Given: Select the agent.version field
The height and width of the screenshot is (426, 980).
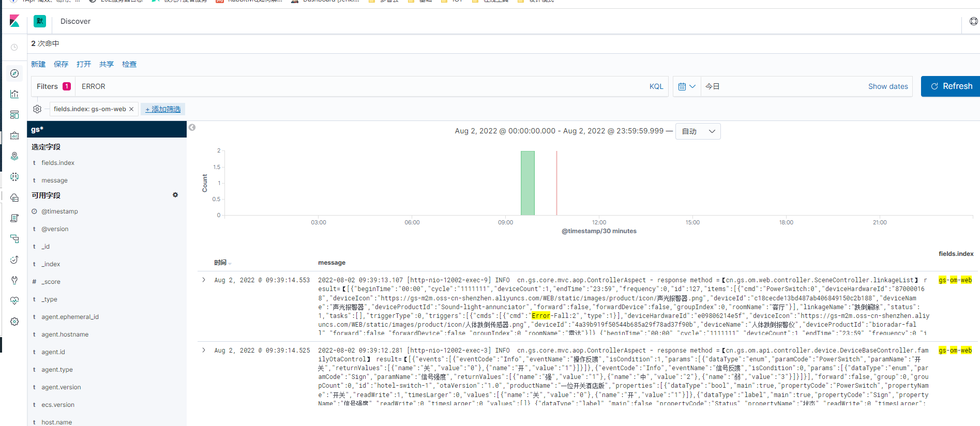Looking at the screenshot, I should click(x=61, y=387).
